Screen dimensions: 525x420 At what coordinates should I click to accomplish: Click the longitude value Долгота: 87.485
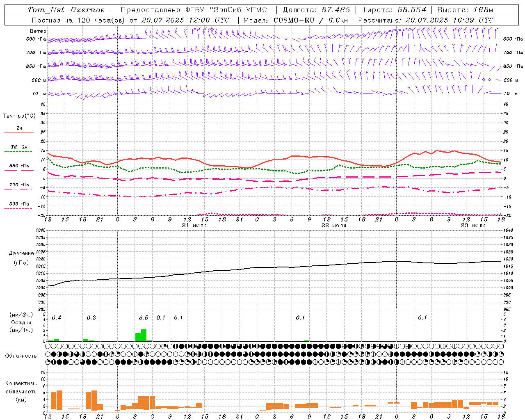point(316,10)
